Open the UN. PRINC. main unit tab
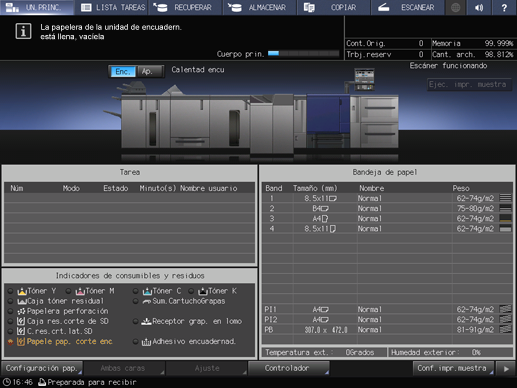The width and height of the screenshot is (517, 388). (37, 7)
